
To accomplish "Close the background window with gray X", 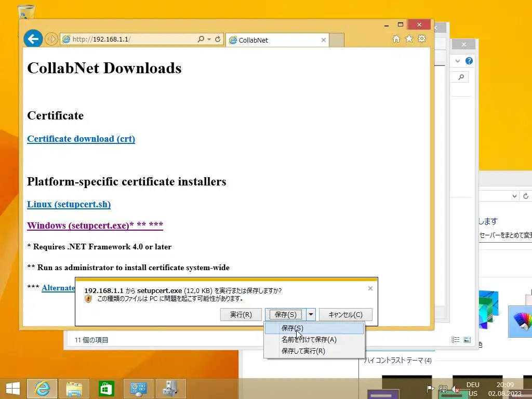I will tap(464, 45).
